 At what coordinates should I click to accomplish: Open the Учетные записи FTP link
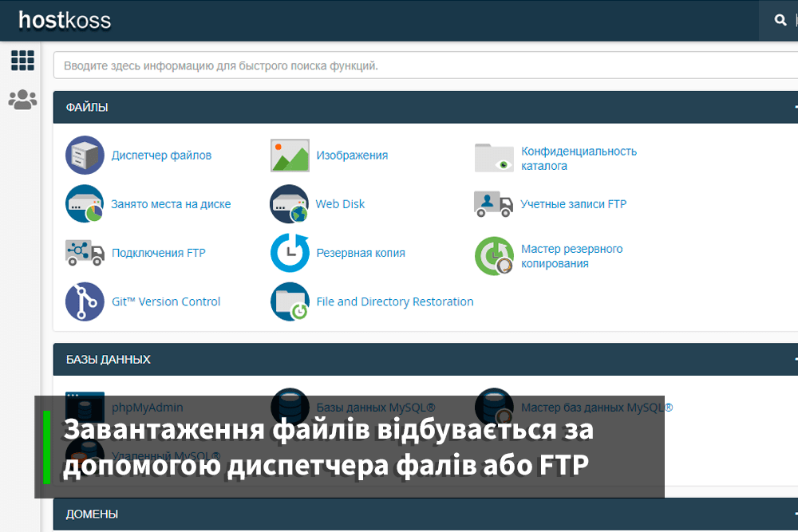click(573, 204)
